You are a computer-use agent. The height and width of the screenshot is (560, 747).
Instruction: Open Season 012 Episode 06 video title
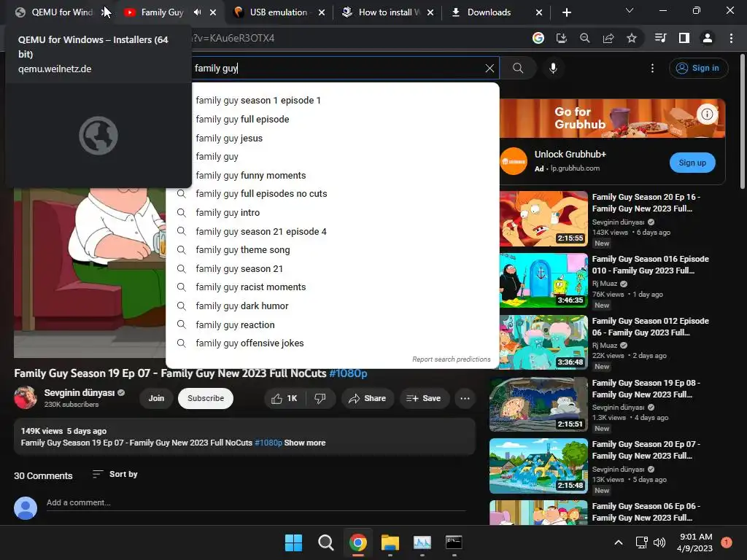coord(650,327)
